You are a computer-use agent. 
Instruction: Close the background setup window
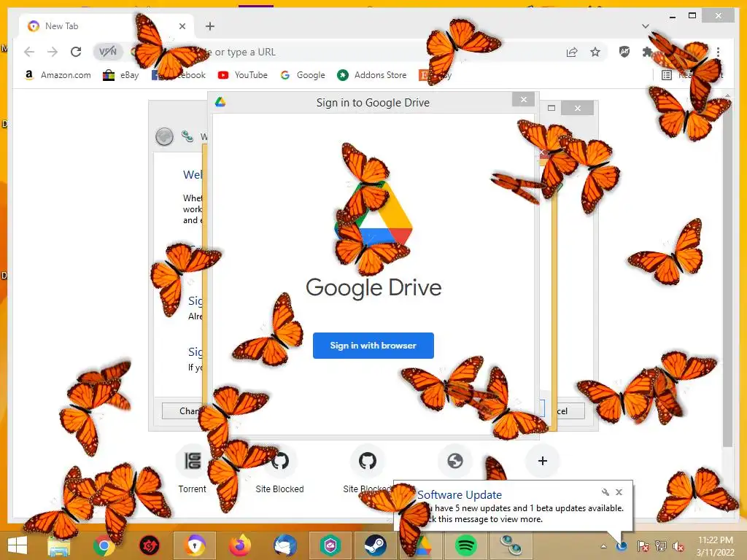click(578, 108)
